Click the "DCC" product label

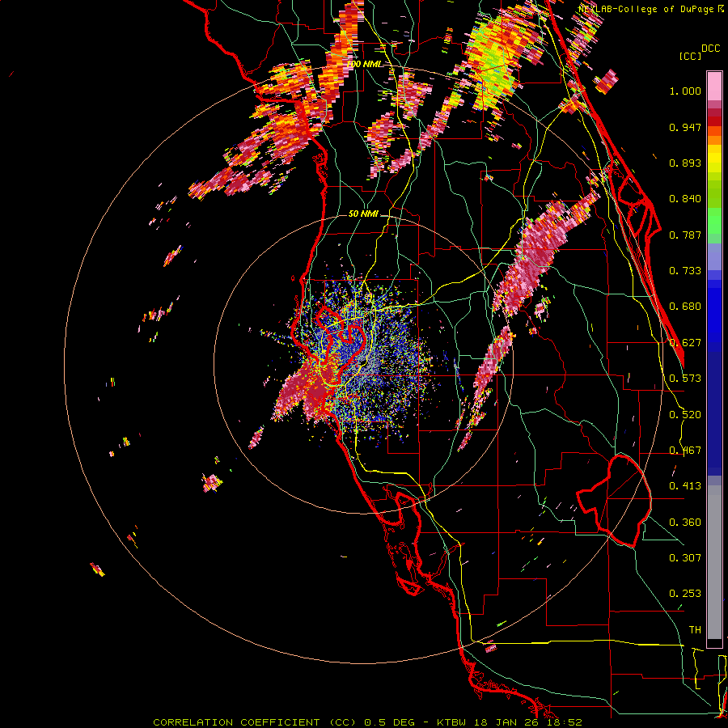tap(711, 49)
